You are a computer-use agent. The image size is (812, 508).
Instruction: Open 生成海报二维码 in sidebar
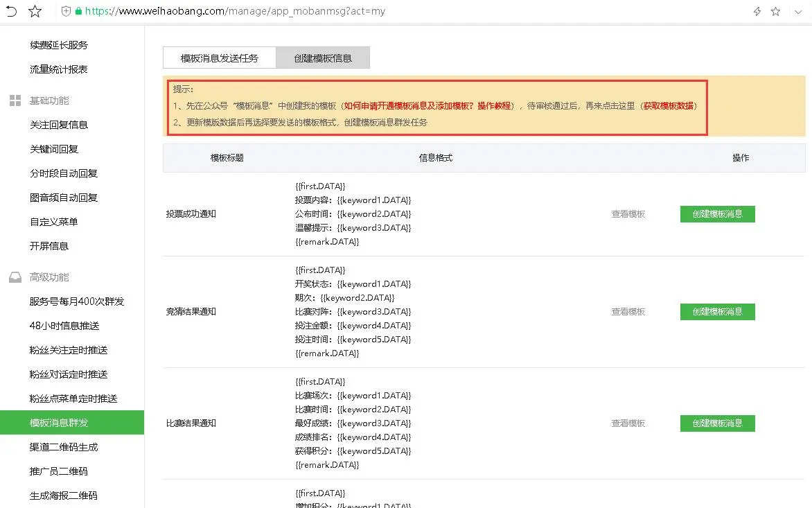(63, 496)
